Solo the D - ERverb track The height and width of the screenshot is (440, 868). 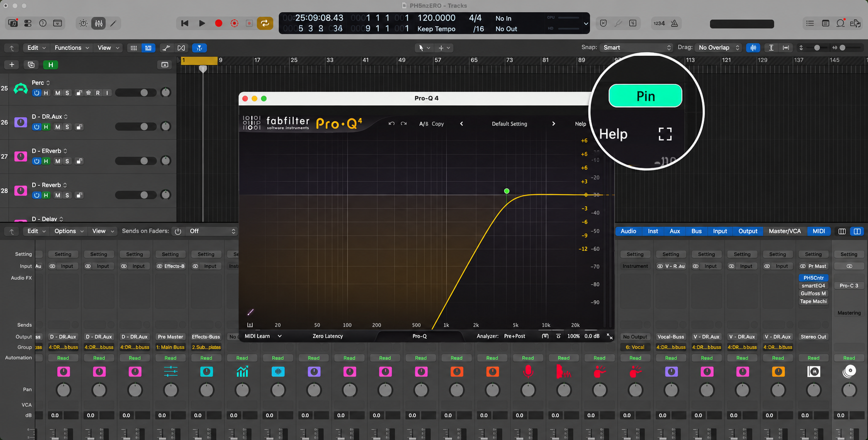point(68,161)
